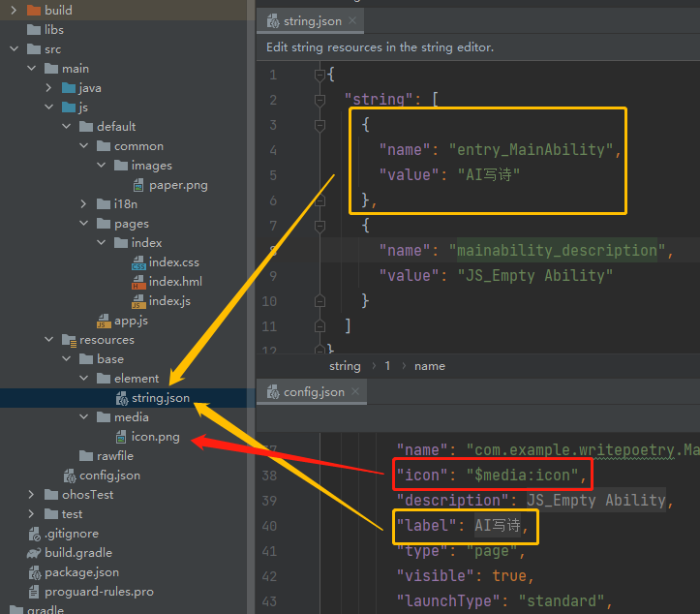Click the paper.png image file icon
This screenshot has width=700, height=614.
138,185
